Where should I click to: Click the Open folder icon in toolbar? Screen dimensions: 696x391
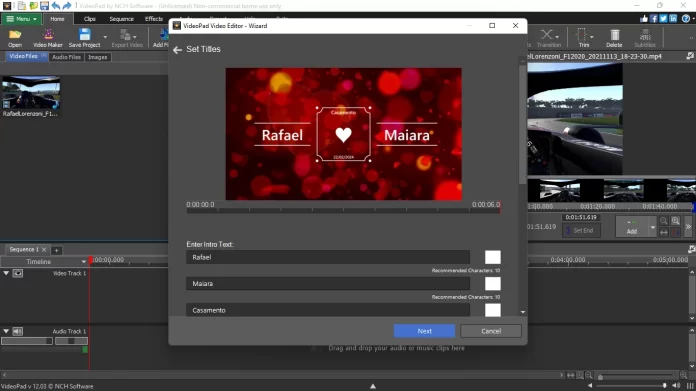click(15, 35)
